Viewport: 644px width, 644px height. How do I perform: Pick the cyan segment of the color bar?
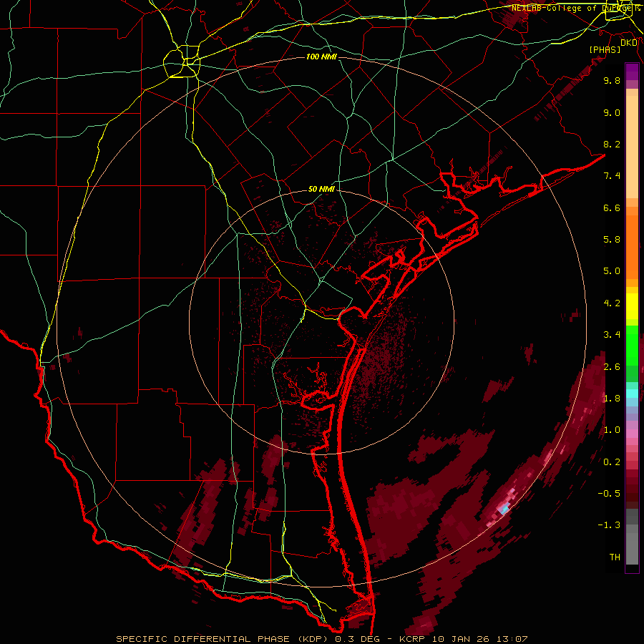coord(632,394)
